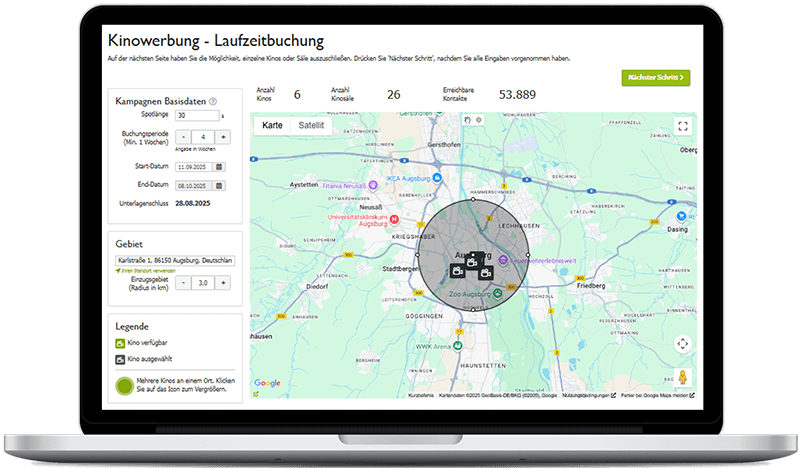Click the Anzahl Kinos value 6
The image size is (800, 468).
point(297,94)
